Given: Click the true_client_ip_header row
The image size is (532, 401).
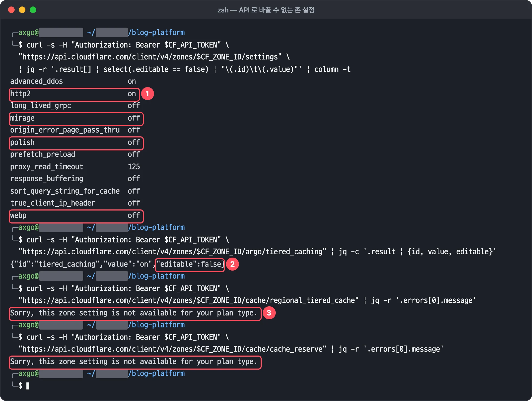Looking at the screenshot, I should pyautogui.click(x=75, y=203).
